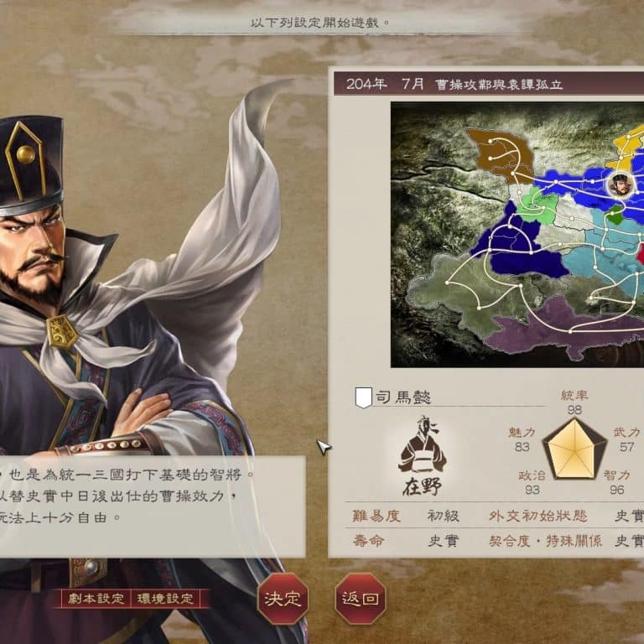The width and height of the screenshot is (644, 644).
Task: Select the light green territory on map
Action: 538,205
